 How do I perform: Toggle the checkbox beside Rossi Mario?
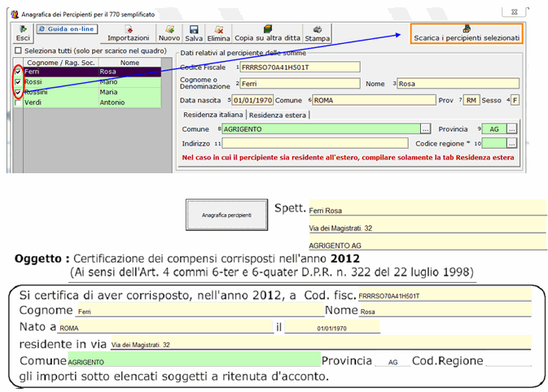click(x=19, y=82)
